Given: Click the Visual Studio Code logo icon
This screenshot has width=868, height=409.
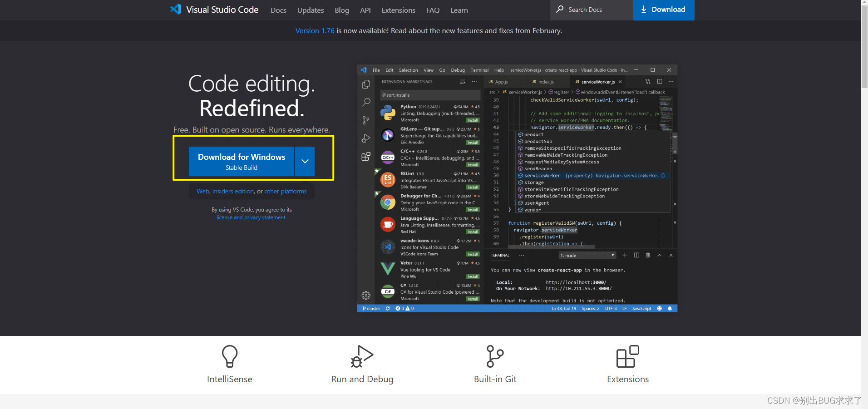Looking at the screenshot, I should coord(176,10).
